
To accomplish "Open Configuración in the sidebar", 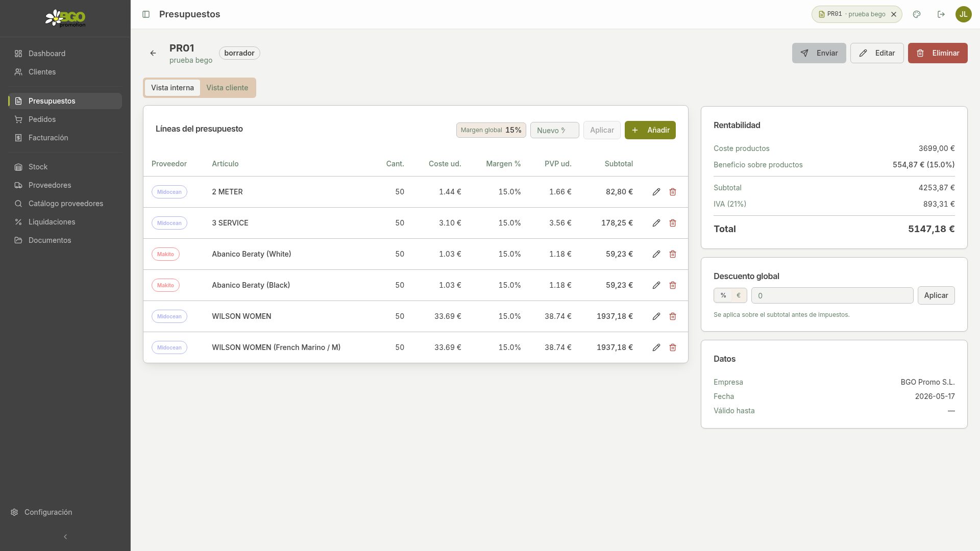I will point(65,512).
